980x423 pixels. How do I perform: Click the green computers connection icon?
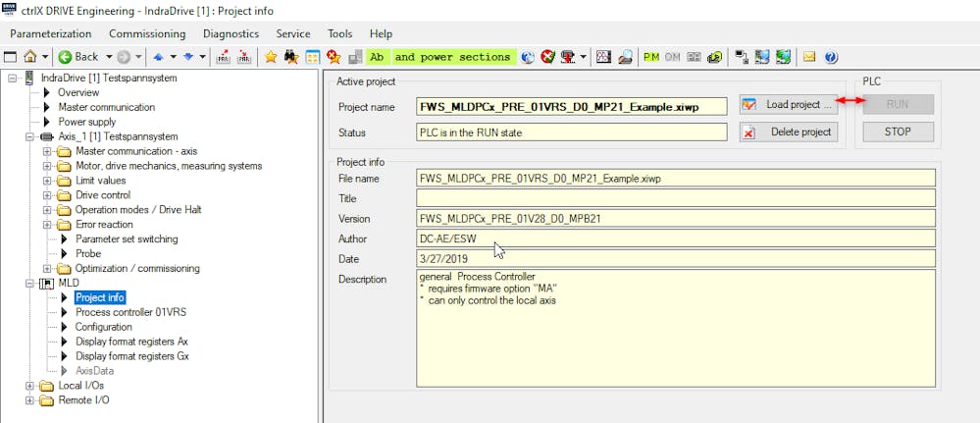[x=783, y=57]
